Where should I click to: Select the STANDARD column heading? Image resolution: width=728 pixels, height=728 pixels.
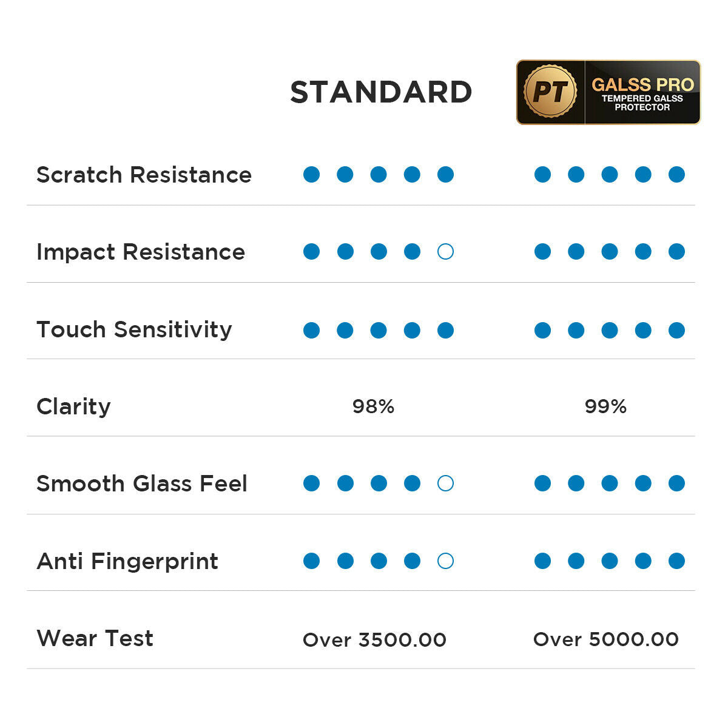381,92
